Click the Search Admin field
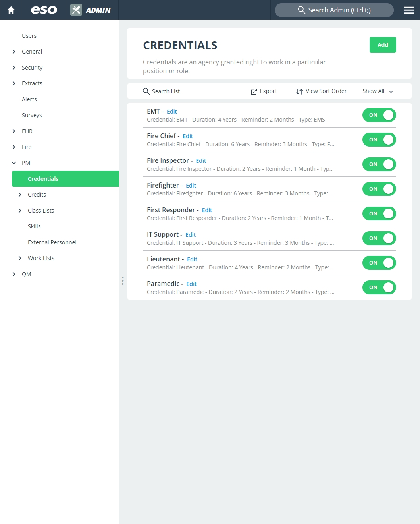 coord(334,10)
